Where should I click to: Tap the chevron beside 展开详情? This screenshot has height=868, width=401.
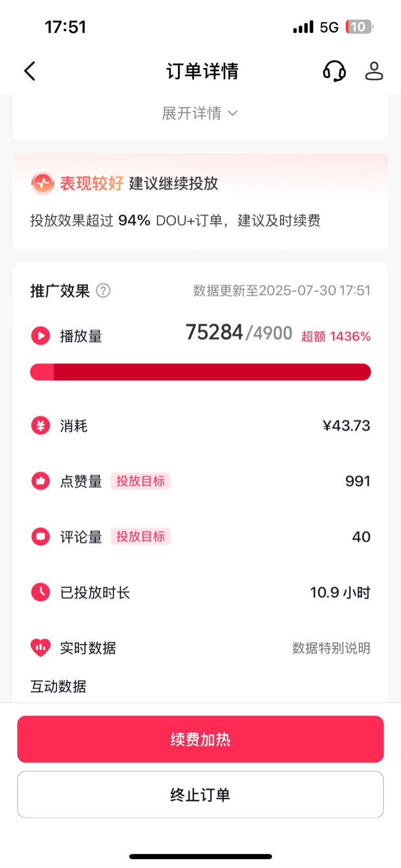233,113
